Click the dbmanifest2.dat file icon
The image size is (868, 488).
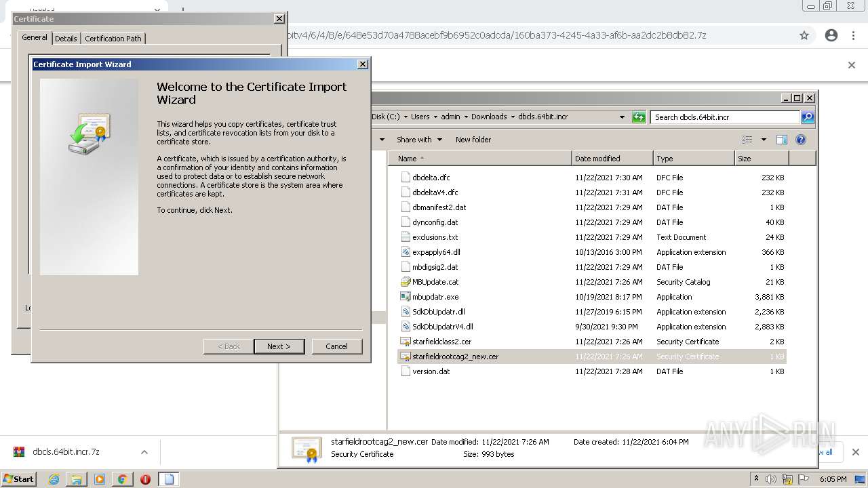click(406, 207)
